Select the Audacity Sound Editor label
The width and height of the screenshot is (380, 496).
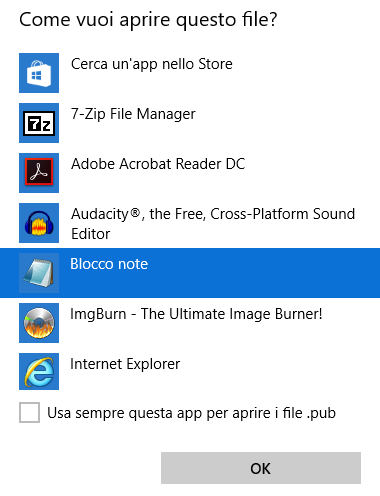[213, 224]
